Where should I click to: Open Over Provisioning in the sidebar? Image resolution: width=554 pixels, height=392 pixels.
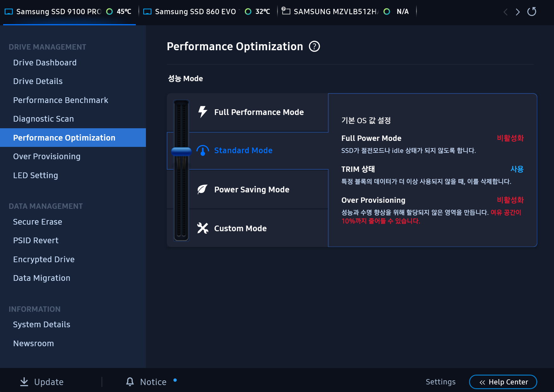click(x=73, y=156)
